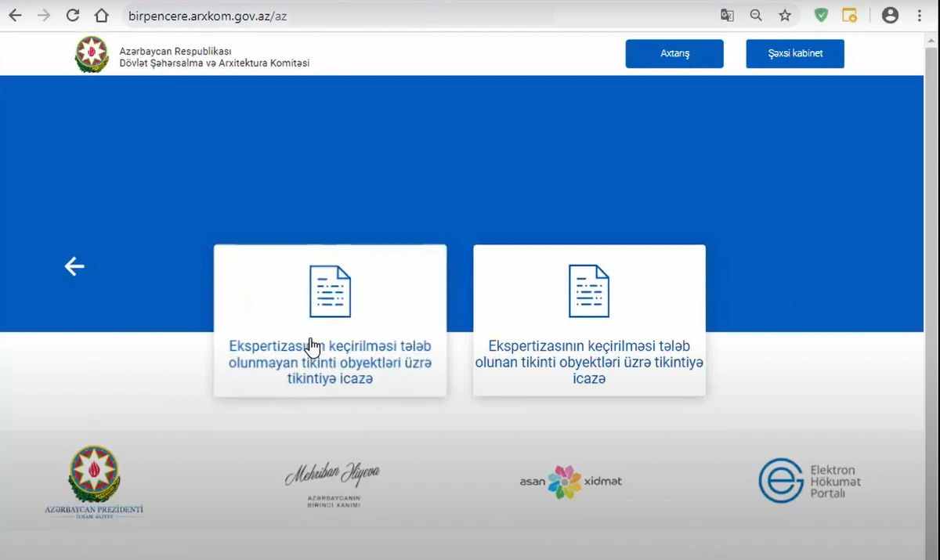This screenshot has height=560, width=940.
Task: Click the browser forward arrow
Action: [44, 15]
